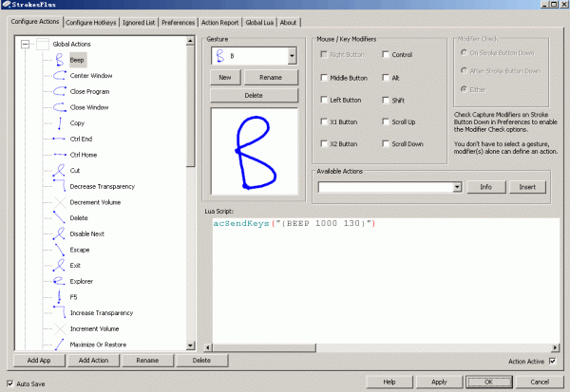Image resolution: width=570 pixels, height=392 pixels.
Task: Click the gesture Rename button
Action: [x=271, y=78]
